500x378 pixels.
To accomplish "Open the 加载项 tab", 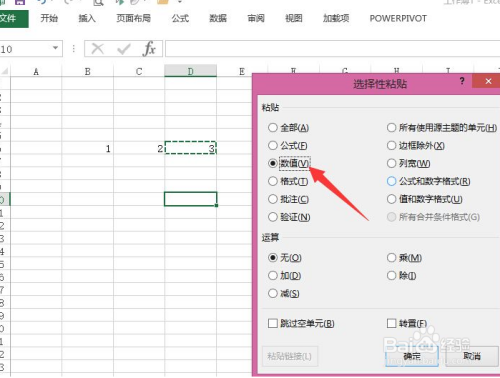I will (336, 18).
